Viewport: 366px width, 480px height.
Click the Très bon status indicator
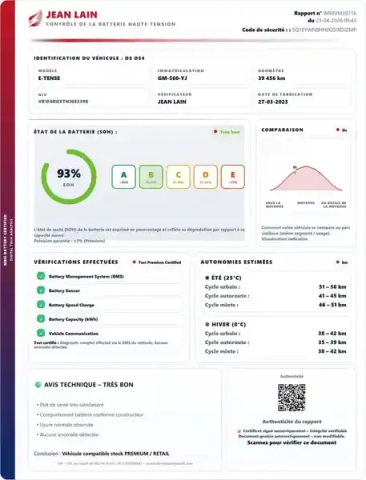click(x=227, y=132)
